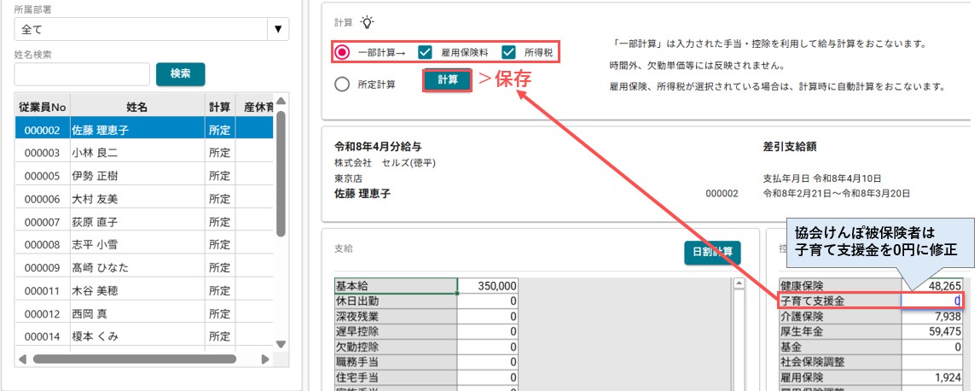Click the 職務手当 value cell
The width and height of the screenshot is (980, 391).
point(488,362)
